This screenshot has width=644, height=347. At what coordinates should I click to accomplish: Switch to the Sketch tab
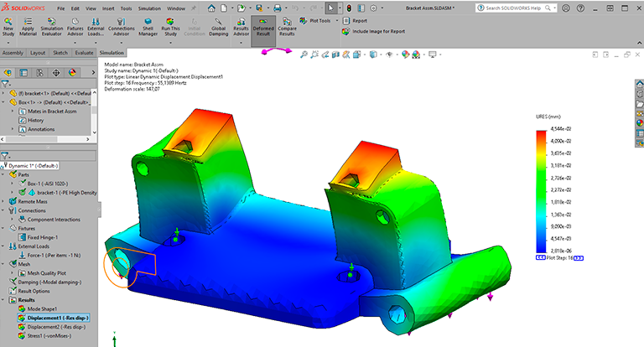coord(60,52)
